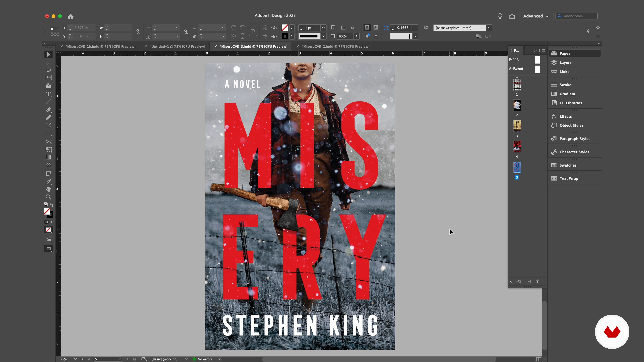Open the stroke weight dropdown

tap(323, 28)
